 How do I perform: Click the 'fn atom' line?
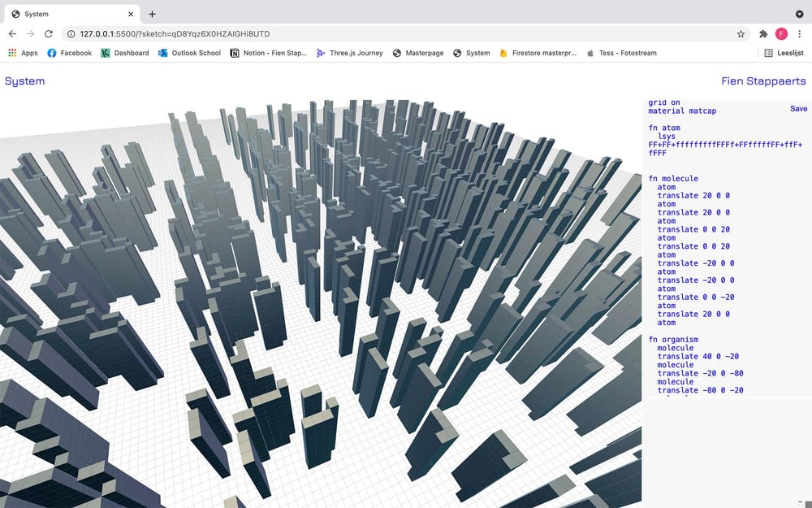tap(664, 128)
